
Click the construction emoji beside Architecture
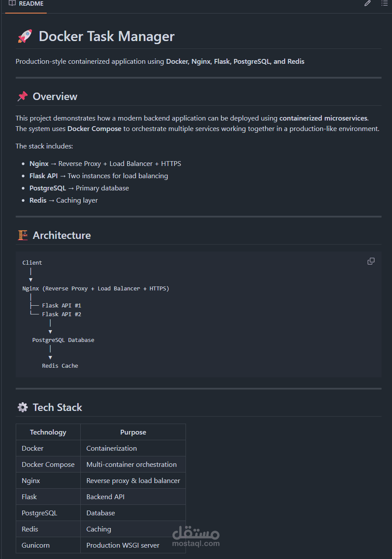pyautogui.click(x=22, y=235)
